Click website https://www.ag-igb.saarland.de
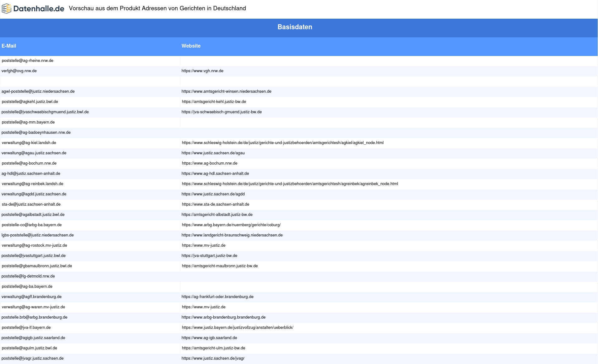 [209, 338]
